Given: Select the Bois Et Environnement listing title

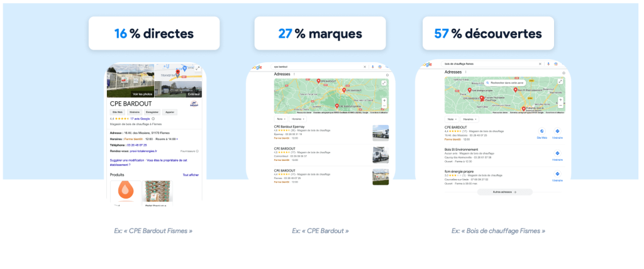Looking at the screenshot, I should tap(461, 150).
